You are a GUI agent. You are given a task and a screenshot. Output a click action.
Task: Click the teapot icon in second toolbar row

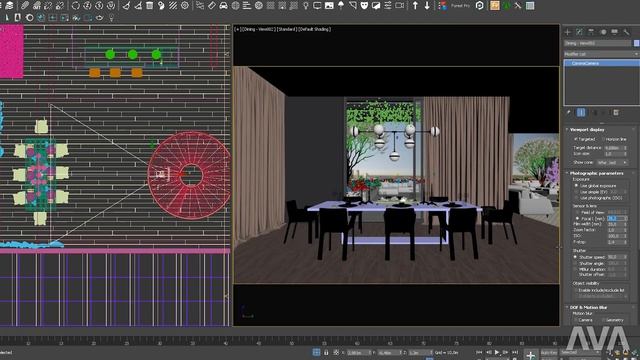tap(100, 18)
